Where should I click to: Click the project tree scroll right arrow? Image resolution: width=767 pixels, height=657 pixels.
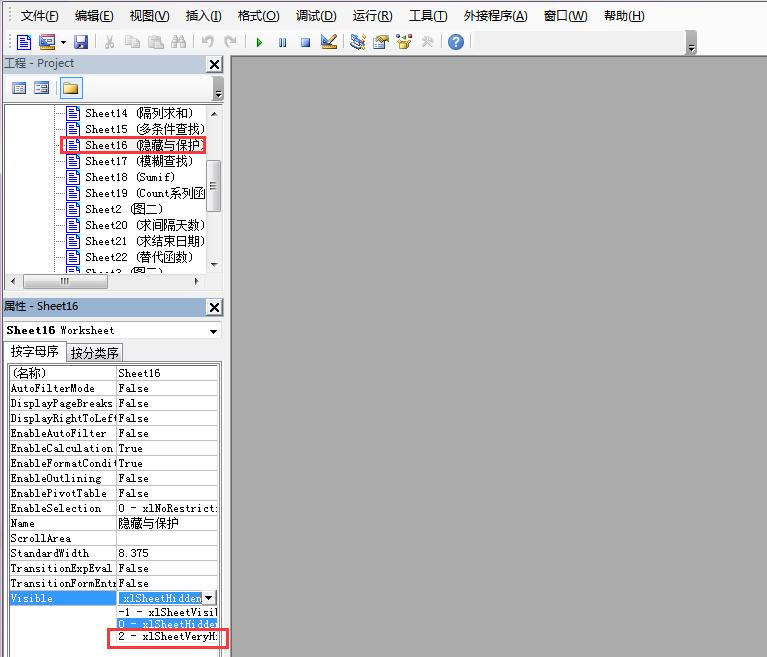[x=197, y=281]
